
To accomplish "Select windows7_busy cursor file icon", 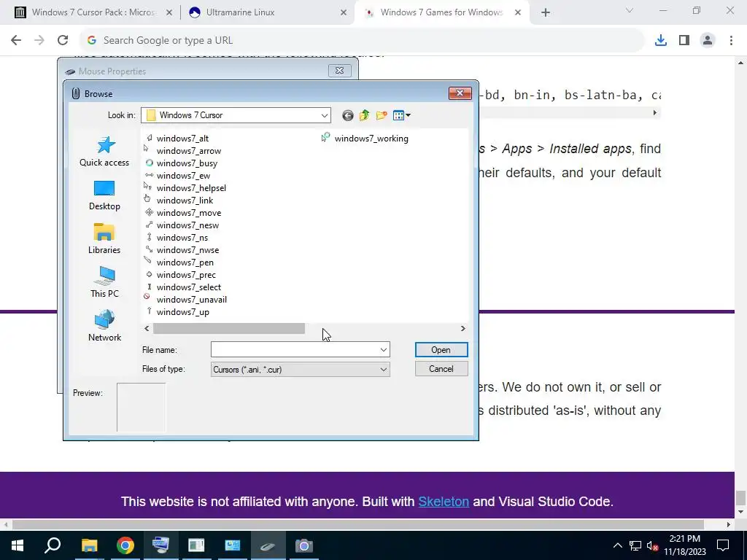I will 149,163.
